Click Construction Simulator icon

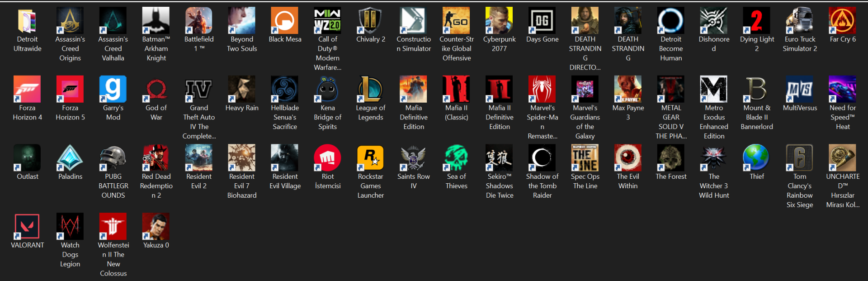[x=414, y=21]
